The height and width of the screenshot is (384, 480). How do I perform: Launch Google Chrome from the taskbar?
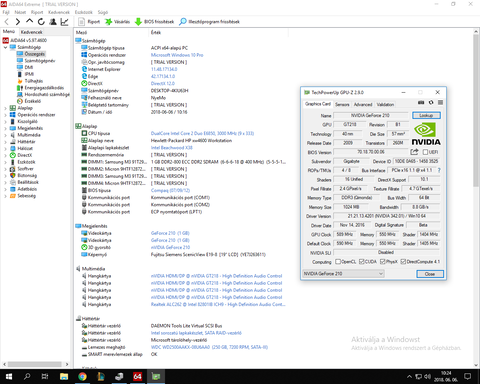pyautogui.click(x=82, y=377)
